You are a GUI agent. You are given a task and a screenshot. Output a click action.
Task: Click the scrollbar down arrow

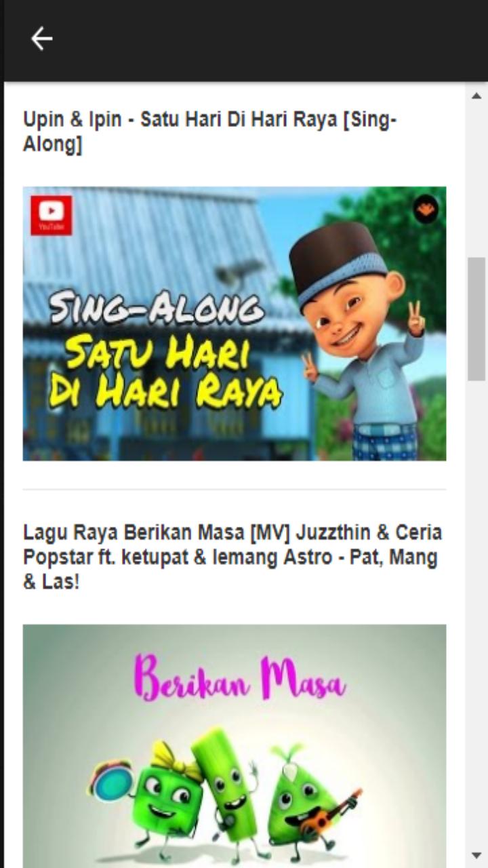point(476,856)
